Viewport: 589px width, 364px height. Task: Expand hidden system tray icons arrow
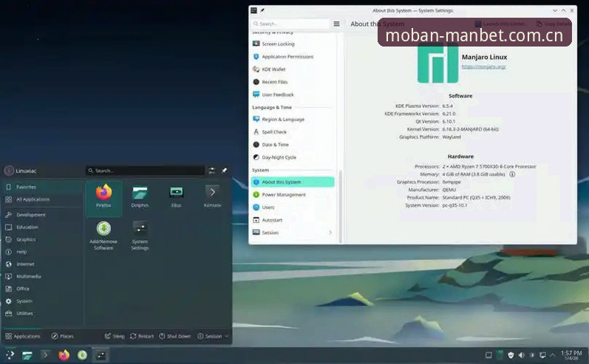(x=553, y=354)
